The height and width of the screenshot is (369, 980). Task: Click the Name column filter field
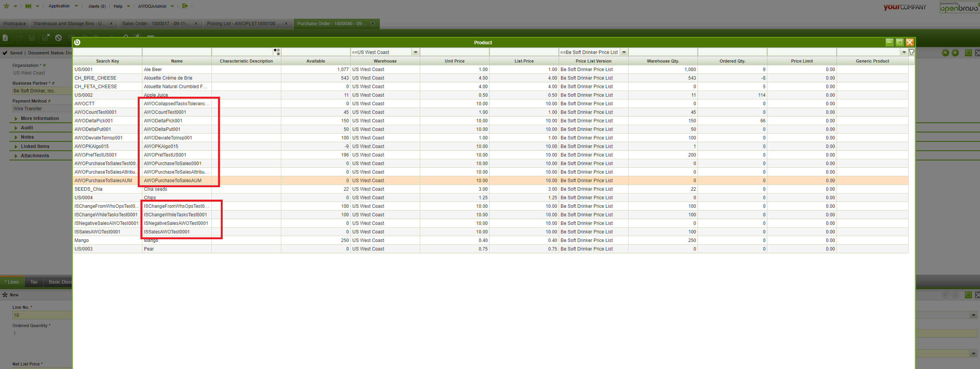(x=177, y=52)
